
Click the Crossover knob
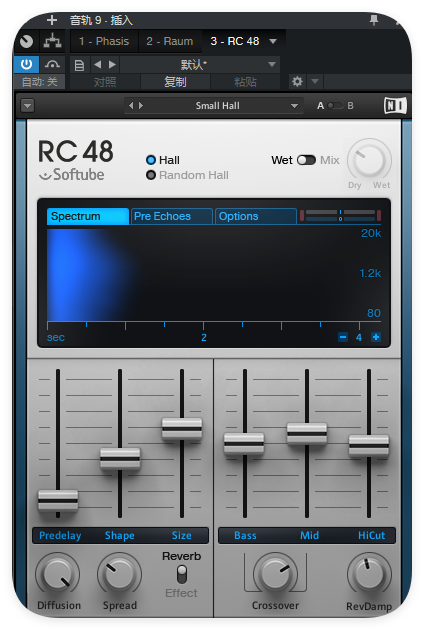click(x=275, y=575)
